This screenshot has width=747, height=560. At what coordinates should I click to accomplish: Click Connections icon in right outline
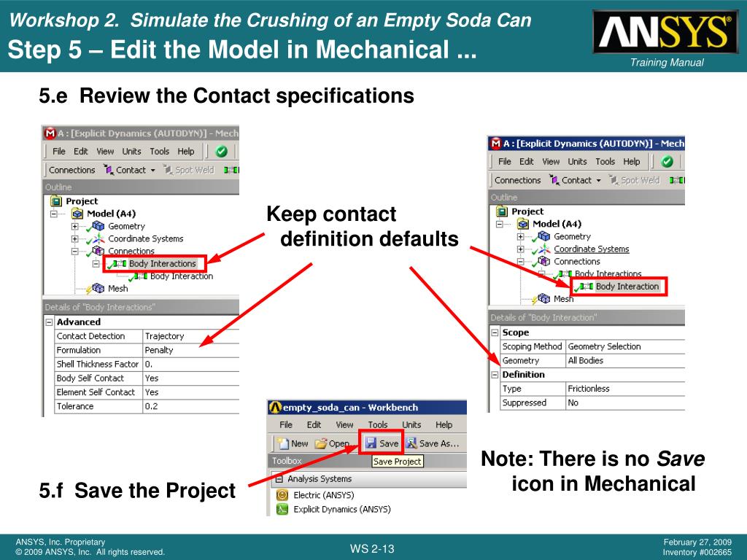point(544,260)
